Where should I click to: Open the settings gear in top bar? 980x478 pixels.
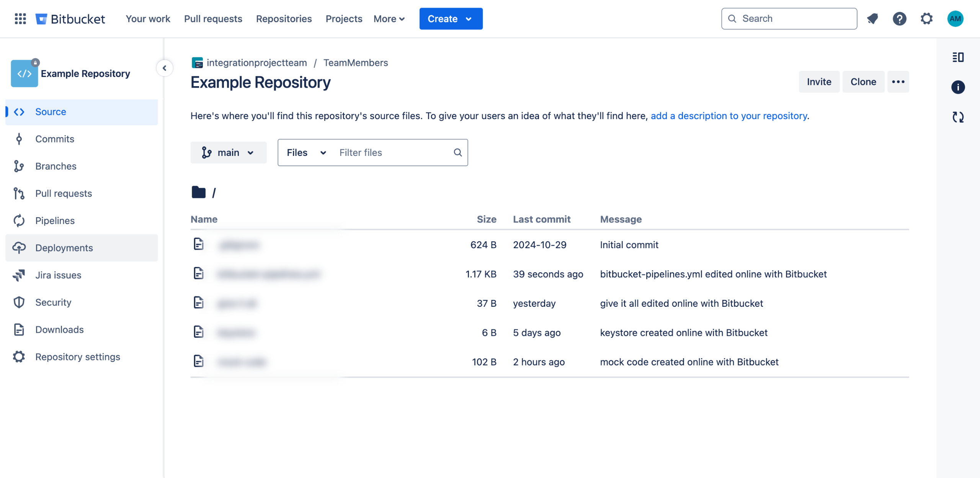[926, 18]
